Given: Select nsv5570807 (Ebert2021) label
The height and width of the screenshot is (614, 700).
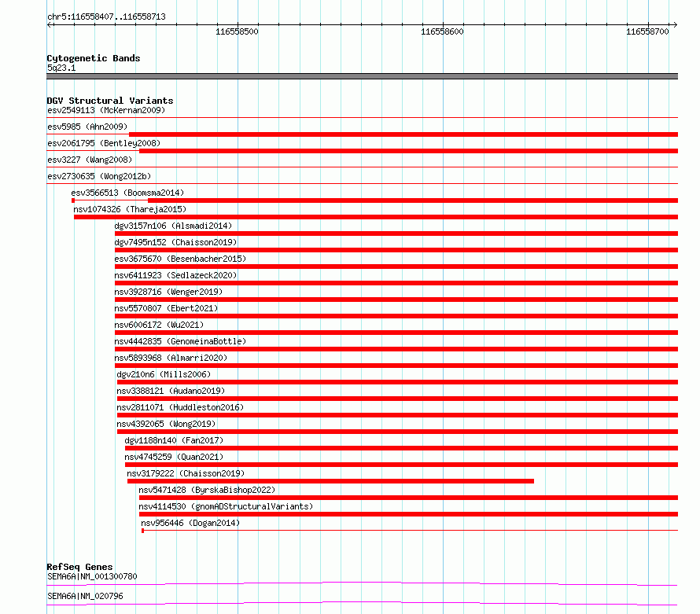Looking at the screenshot, I should pos(166,308).
